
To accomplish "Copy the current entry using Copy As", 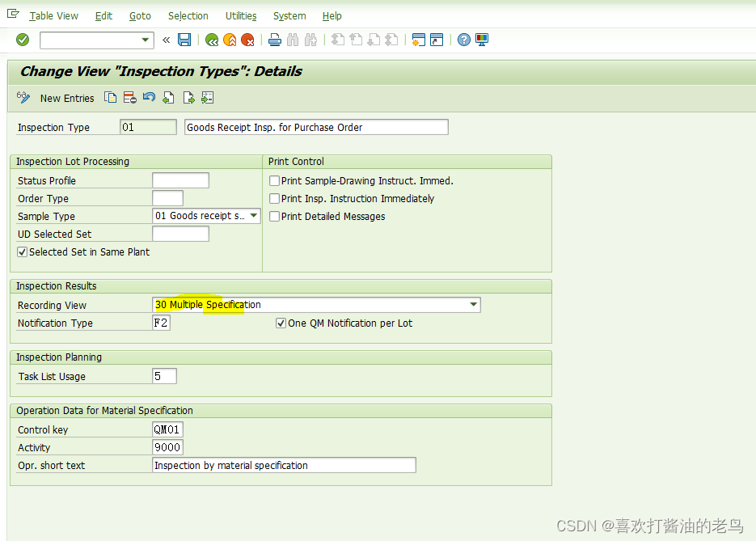I will coord(110,97).
